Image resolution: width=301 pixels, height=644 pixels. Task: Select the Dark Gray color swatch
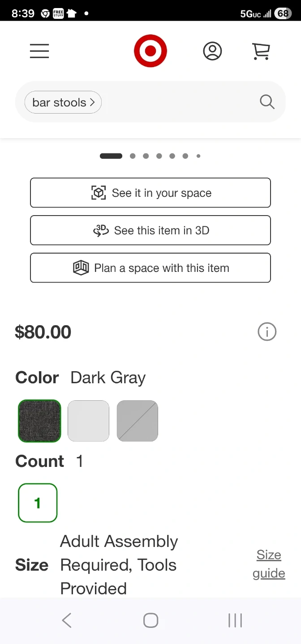click(39, 421)
